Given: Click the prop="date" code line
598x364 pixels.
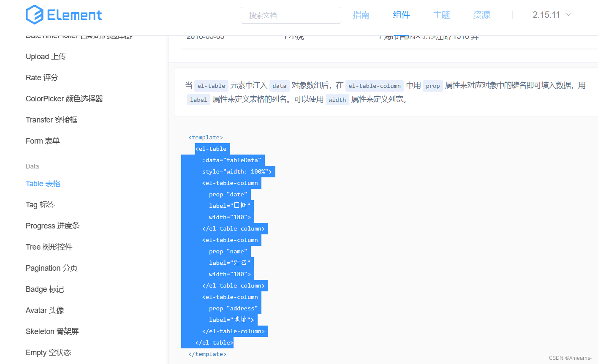Looking at the screenshot, I should click(x=228, y=195).
